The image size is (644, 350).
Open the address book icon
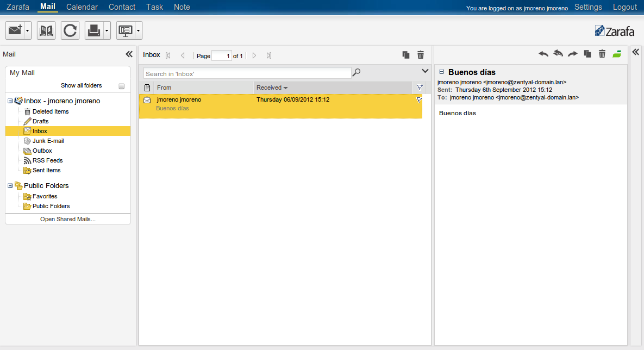46,30
